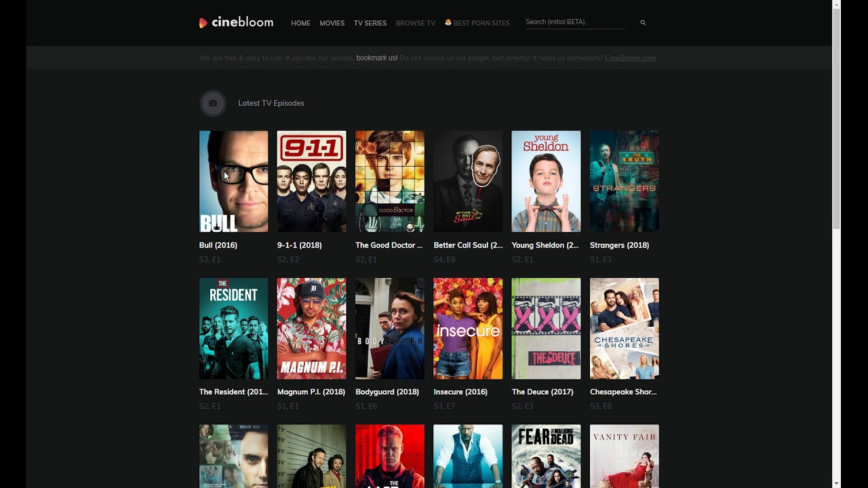
Task: Open the HOME menu item
Action: pyautogui.click(x=300, y=23)
